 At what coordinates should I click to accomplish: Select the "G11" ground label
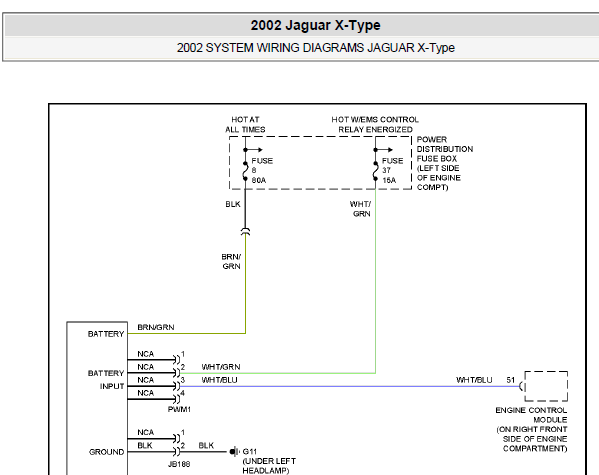pos(250,452)
